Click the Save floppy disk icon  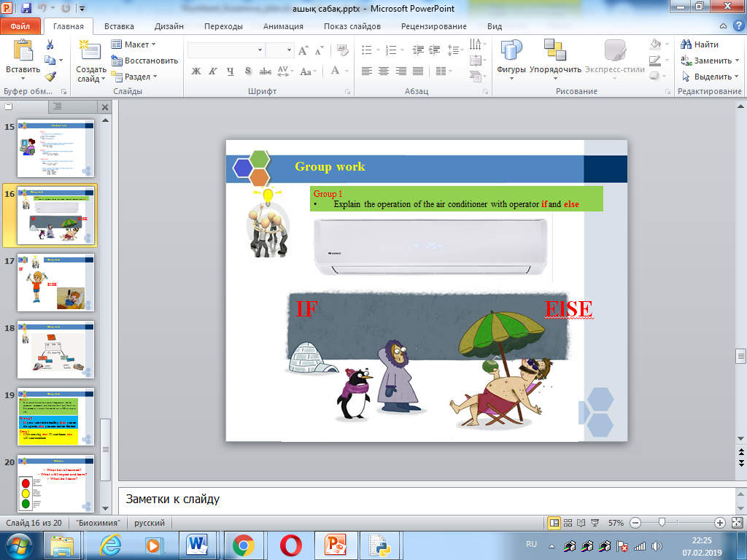(26, 8)
